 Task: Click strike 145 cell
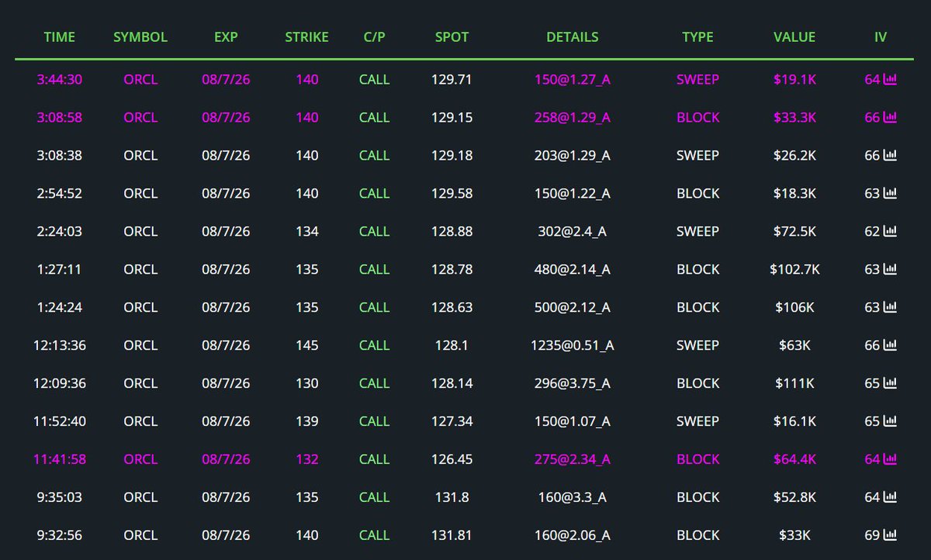pyautogui.click(x=307, y=345)
